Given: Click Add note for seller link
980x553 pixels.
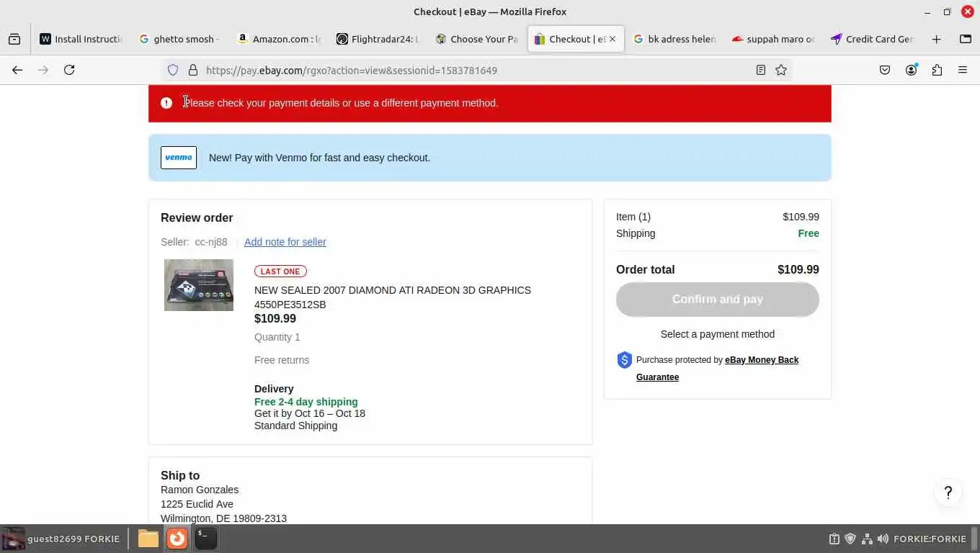Looking at the screenshot, I should pyautogui.click(x=285, y=242).
